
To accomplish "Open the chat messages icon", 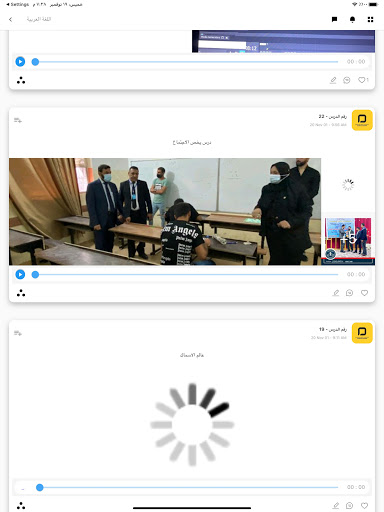I will [x=334, y=19].
